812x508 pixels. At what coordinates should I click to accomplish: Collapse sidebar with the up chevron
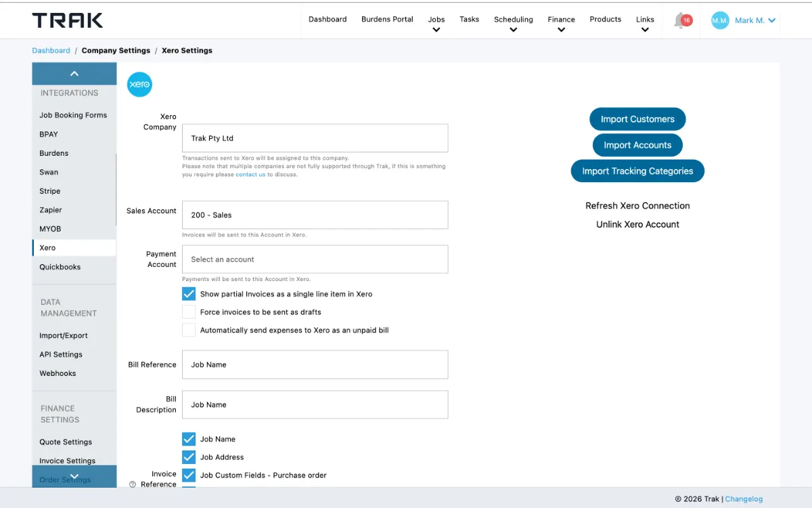74,73
